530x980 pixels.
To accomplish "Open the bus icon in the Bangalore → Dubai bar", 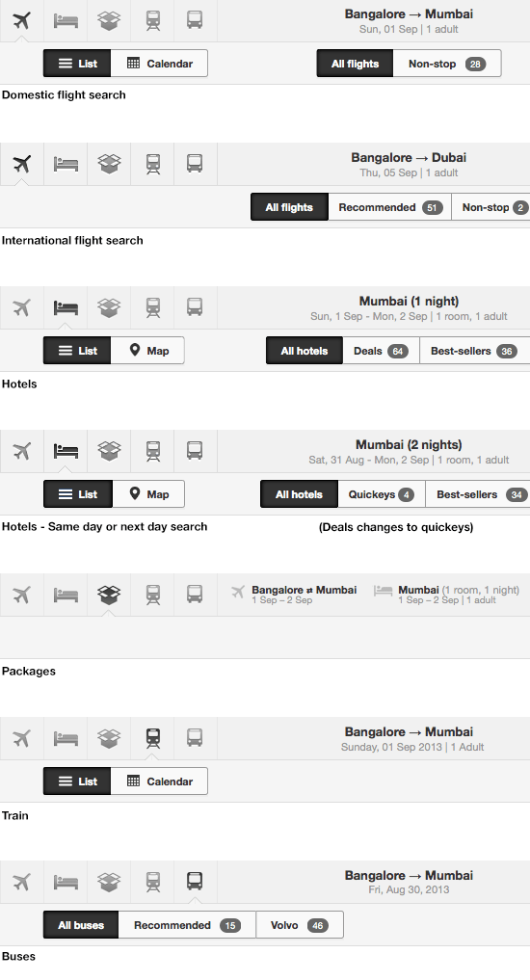I will (195, 165).
